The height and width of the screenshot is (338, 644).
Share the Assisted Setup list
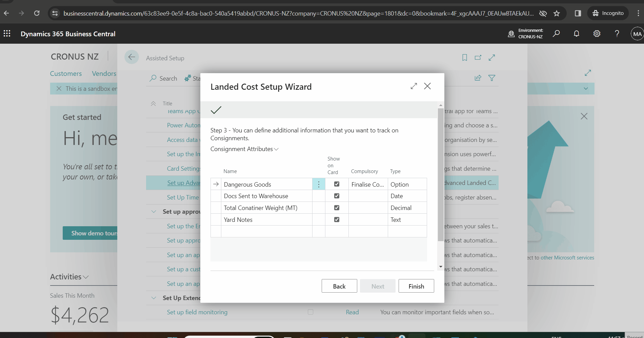pos(478,78)
